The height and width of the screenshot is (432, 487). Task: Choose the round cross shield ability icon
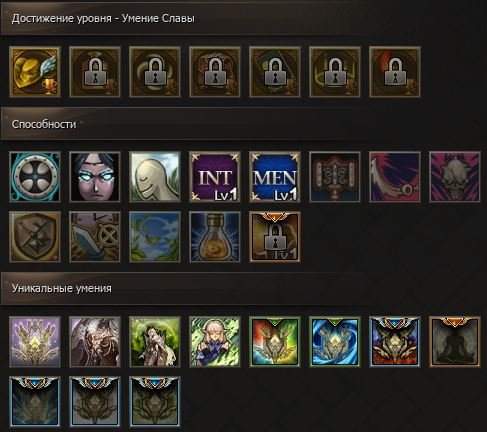click(x=35, y=177)
